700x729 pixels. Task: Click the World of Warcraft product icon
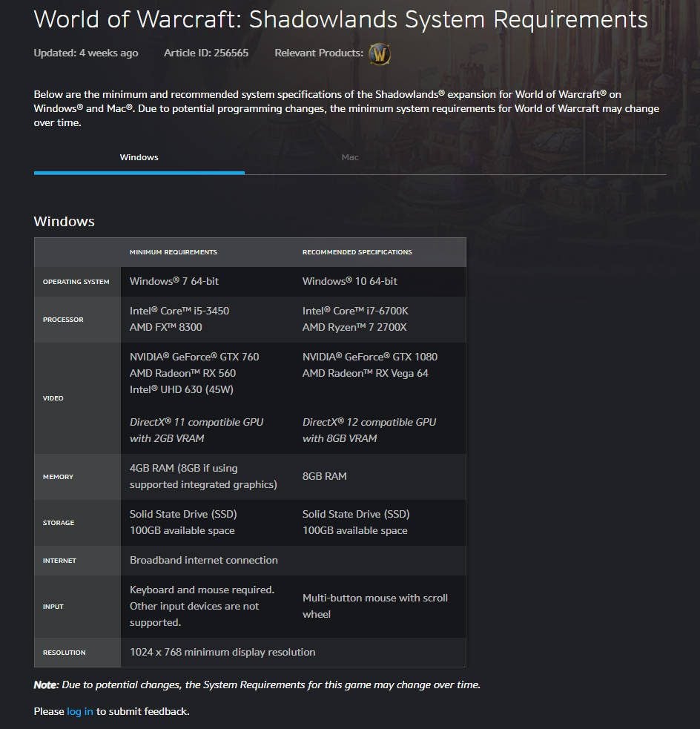[x=379, y=54]
